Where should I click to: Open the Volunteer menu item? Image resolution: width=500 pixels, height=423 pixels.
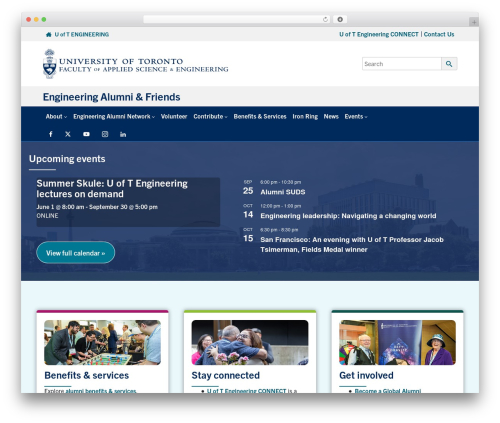click(x=174, y=116)
